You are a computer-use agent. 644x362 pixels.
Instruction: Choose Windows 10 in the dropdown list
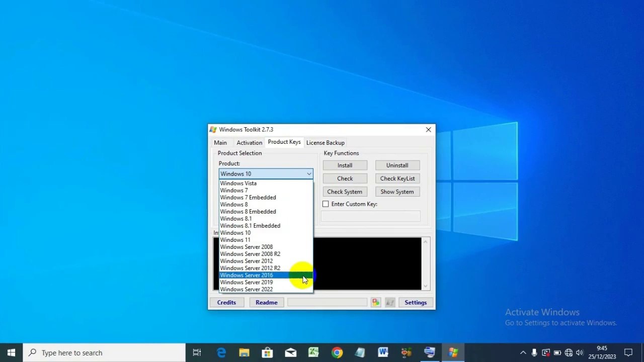click(x=266, y=232)
